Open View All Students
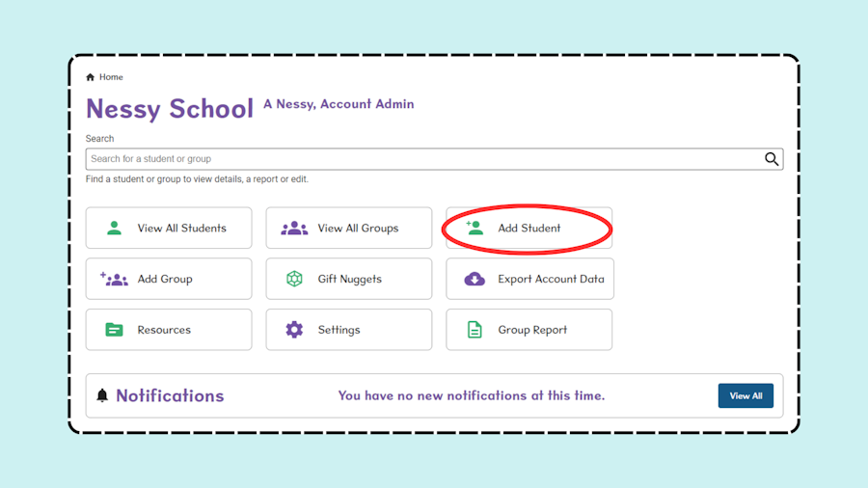Image resolution: width=868 pixels, height=488 pixels. tap(169, 228)
